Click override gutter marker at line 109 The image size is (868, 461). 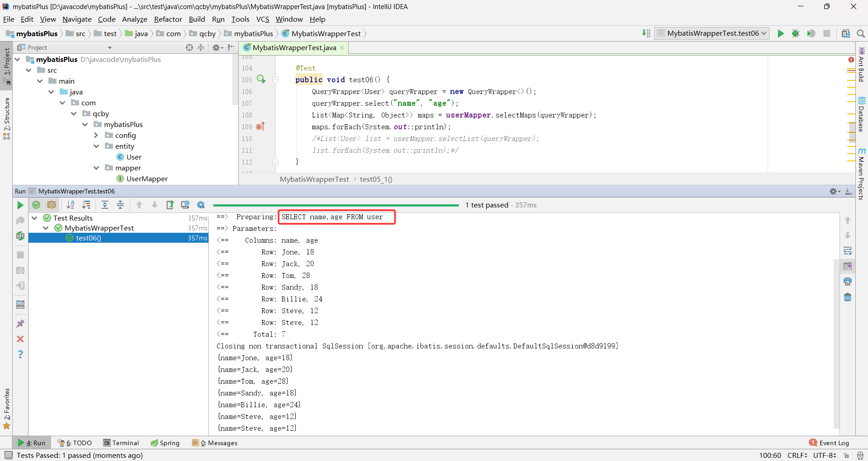click(260, 127)
